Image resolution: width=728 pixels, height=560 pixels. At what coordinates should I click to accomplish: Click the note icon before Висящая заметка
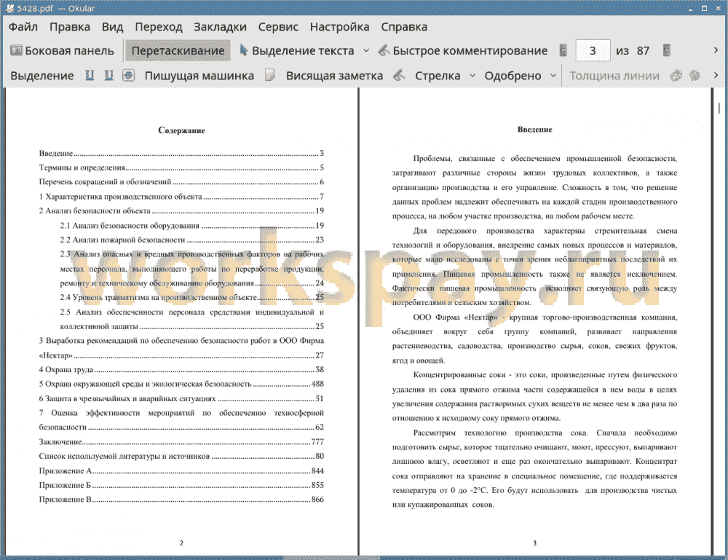click(270, 75)
